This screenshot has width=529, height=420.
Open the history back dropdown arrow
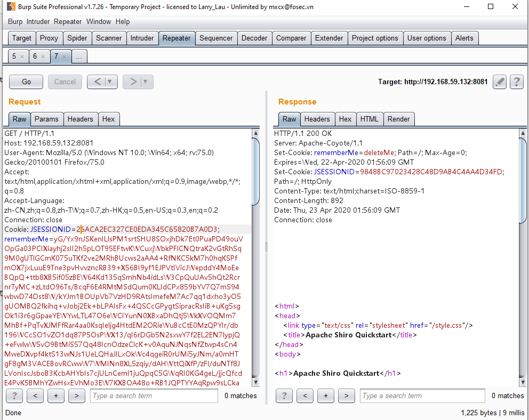pyautogui.click(x=110, y=82)
